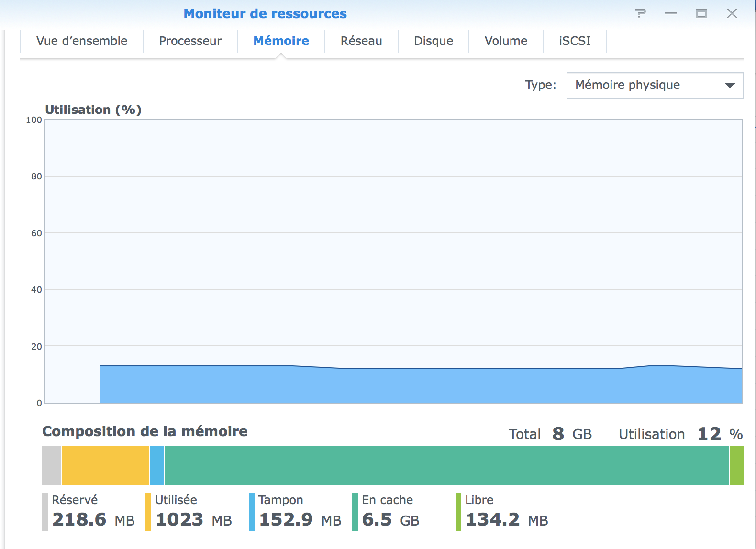Click the gray Réservé segment in memory bar
The image size is (756, 549).
52,465
